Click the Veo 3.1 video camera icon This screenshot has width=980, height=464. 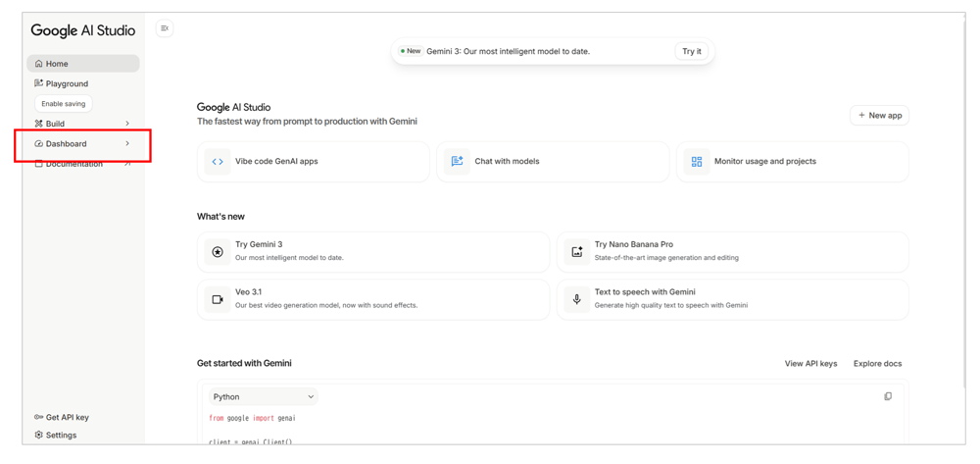[218, 299]
